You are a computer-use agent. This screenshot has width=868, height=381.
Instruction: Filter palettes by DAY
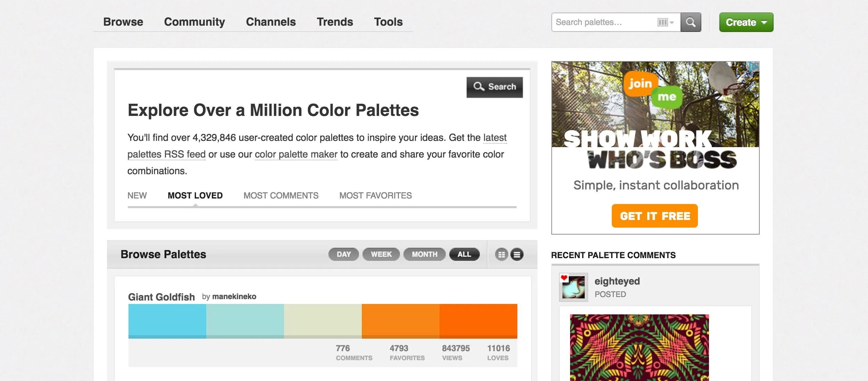click(x=344, y=254)
